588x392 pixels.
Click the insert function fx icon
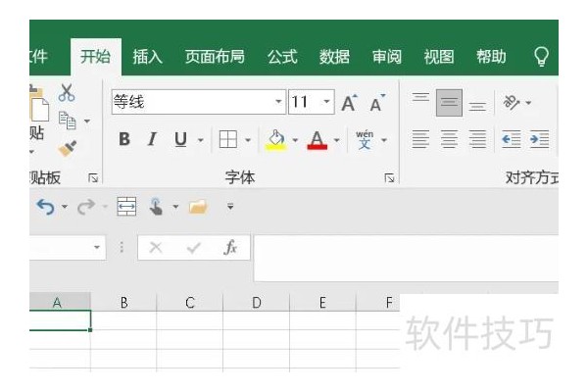(230, 248)
